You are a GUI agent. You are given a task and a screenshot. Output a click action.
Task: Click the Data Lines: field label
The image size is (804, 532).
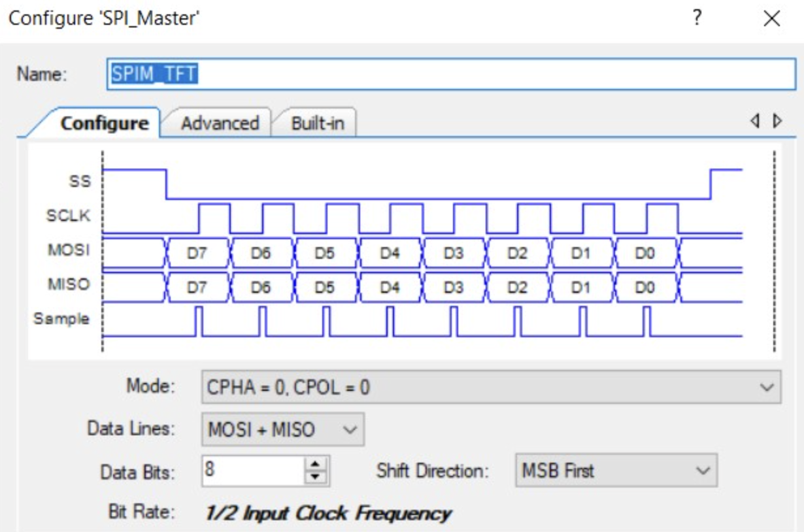(x=131, y=429)
